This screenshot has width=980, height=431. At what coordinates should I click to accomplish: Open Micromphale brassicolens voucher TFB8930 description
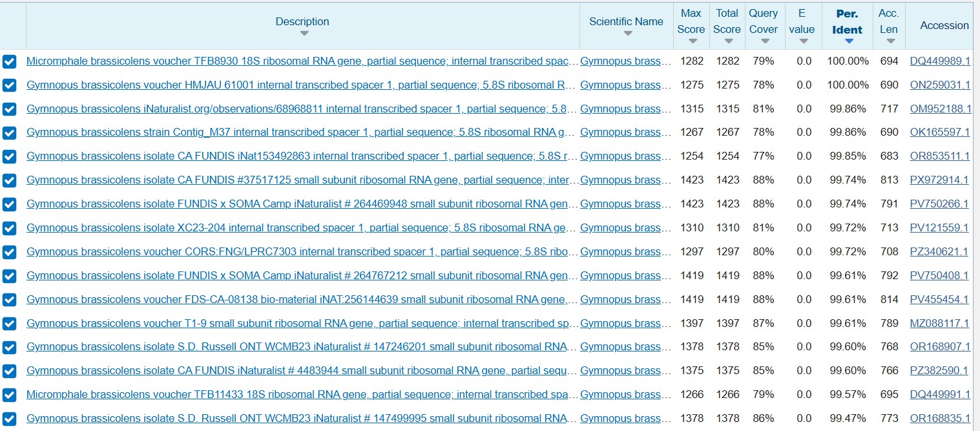(x=302, y=61)
